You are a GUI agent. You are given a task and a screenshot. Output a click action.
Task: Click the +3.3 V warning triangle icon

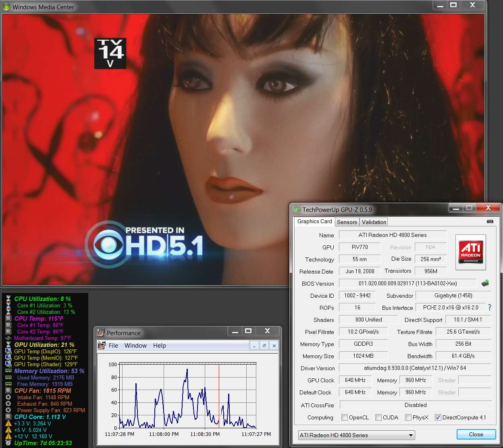tap(8, 423)
